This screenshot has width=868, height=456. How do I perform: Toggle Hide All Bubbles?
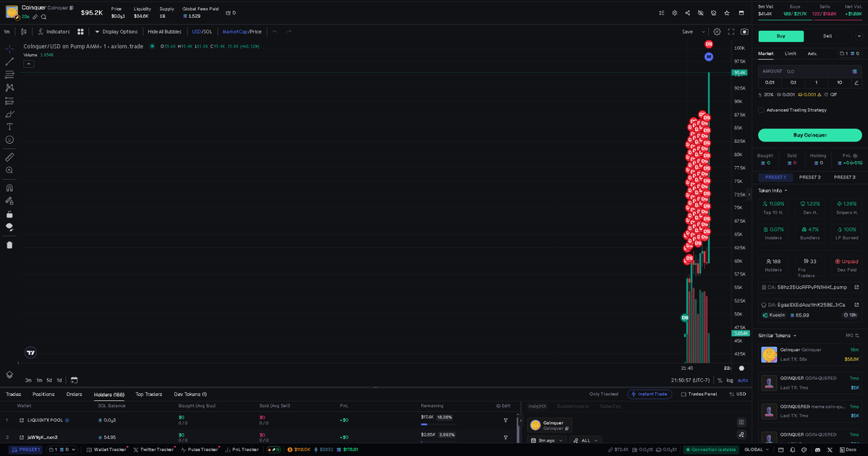pos(164,32)
